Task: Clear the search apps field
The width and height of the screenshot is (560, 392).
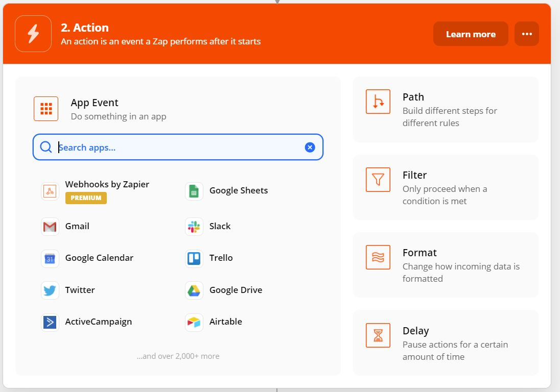Action: [310, 148]
